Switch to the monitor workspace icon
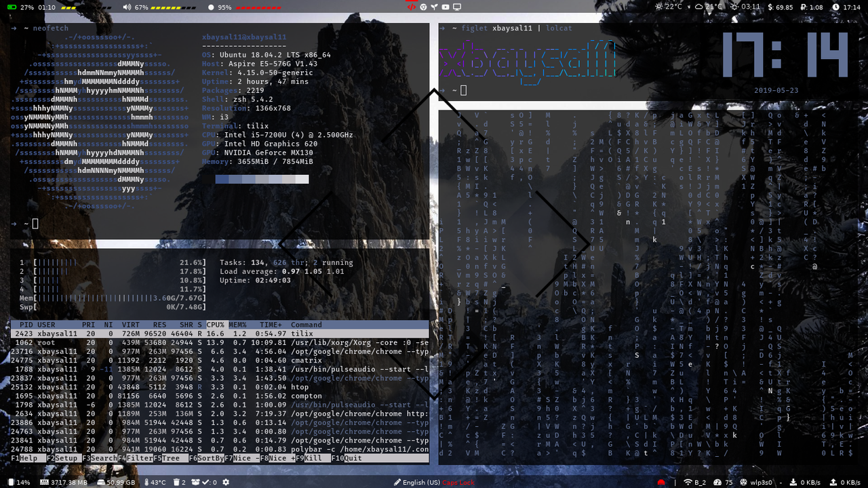Viewport: 868px width, 488px height. pyautogui.click(x=457, y=7)
